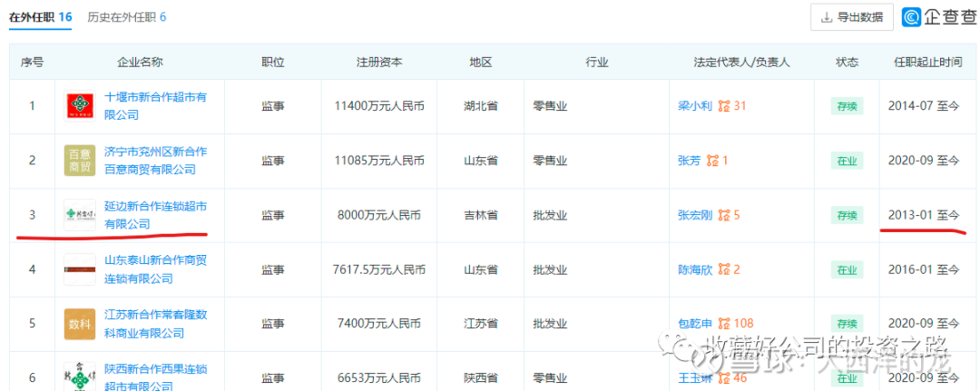Click the 延边新合作连锁超市 logo image
The height and width of the screenshot is (391, 980).
pos(80,215)
